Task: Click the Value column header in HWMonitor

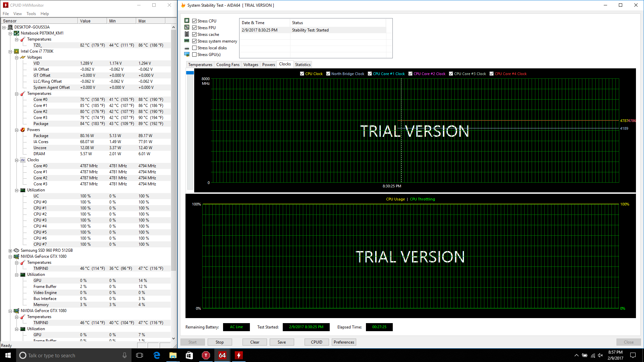Action: (x=92, y=21)
